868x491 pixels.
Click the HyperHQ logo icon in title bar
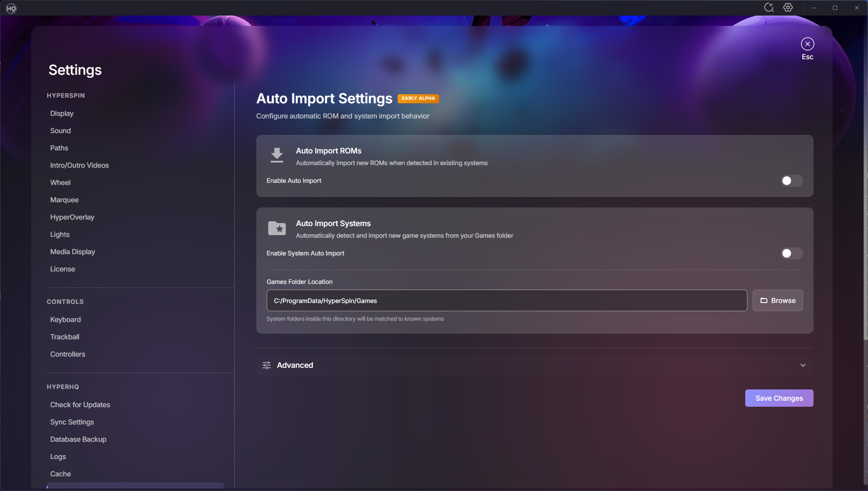point(11,8)
